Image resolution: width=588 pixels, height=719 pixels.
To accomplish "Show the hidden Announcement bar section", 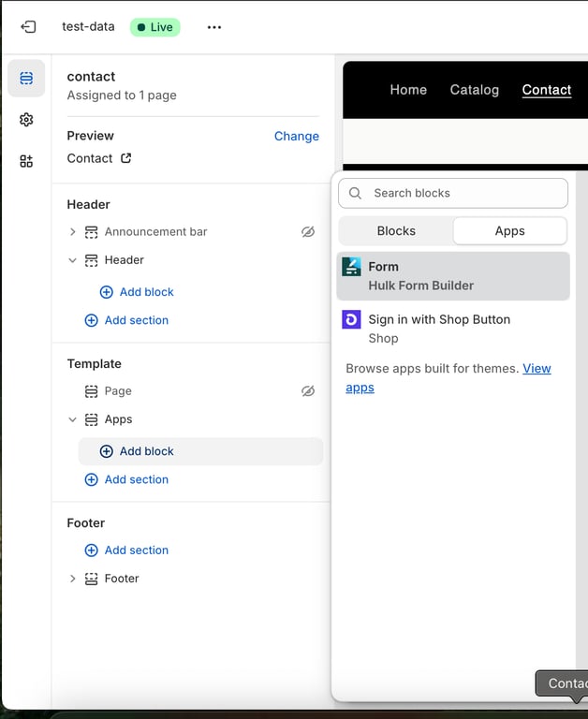I will pyautogui.click(x=308, y=232).
